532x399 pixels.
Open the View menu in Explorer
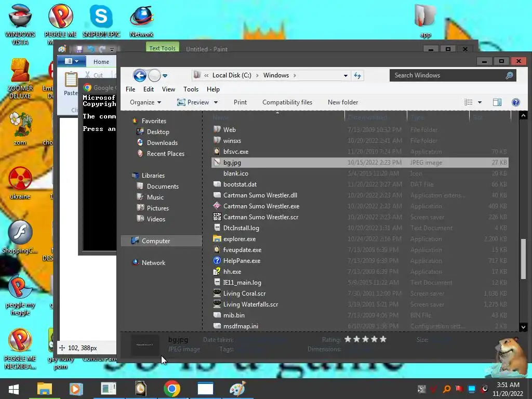pos(168,89)
